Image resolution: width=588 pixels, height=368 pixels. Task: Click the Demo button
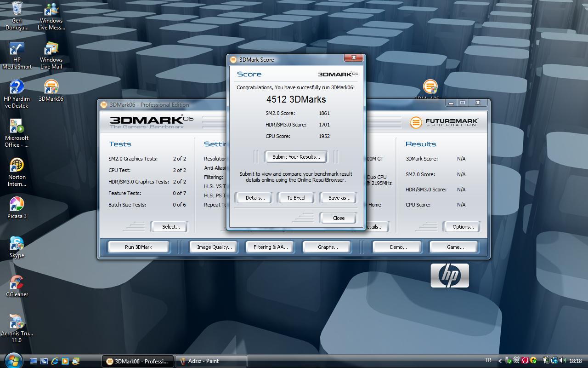tap(398, 247)
